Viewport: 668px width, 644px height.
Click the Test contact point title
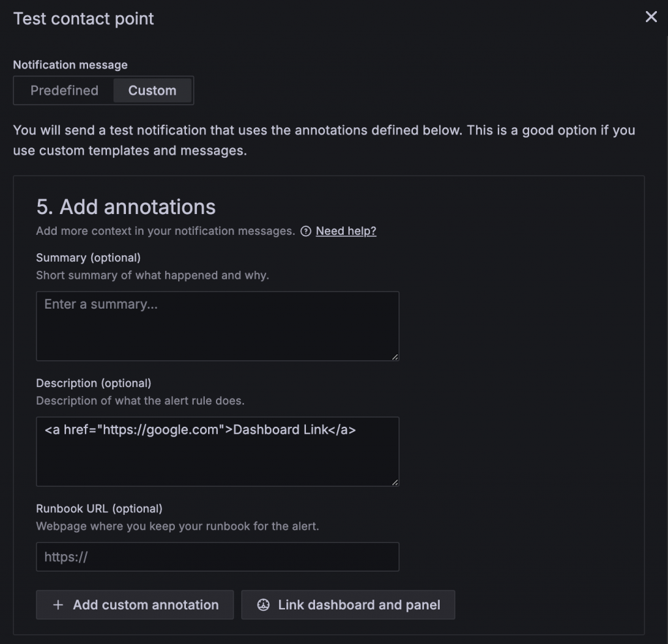click(x=83, y=18)
